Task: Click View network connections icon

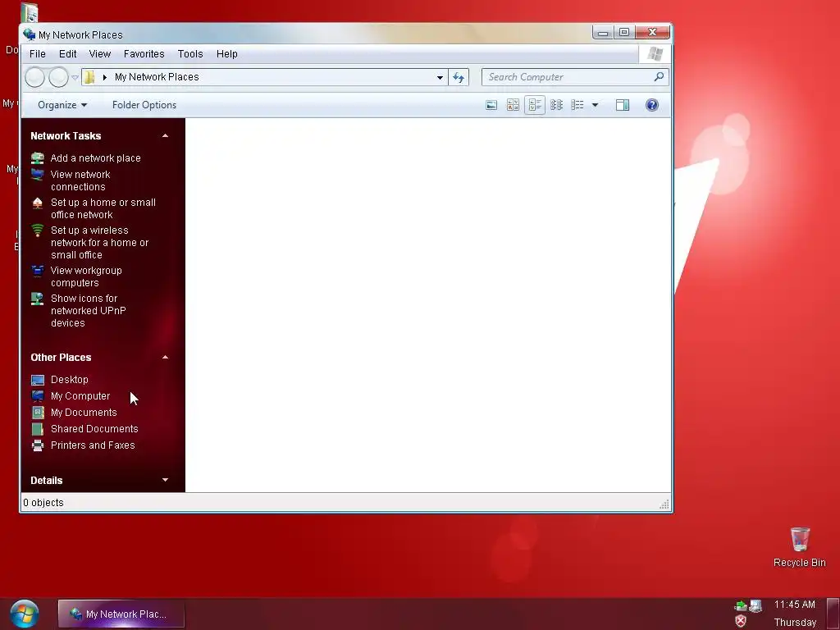Action: pyautogui.click(x=38, y=175)
